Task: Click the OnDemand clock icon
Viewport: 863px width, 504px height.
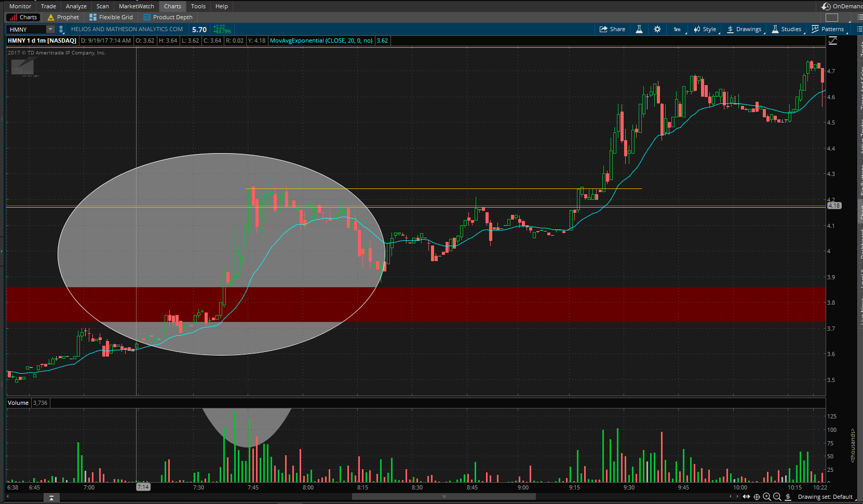Action: 826,6
